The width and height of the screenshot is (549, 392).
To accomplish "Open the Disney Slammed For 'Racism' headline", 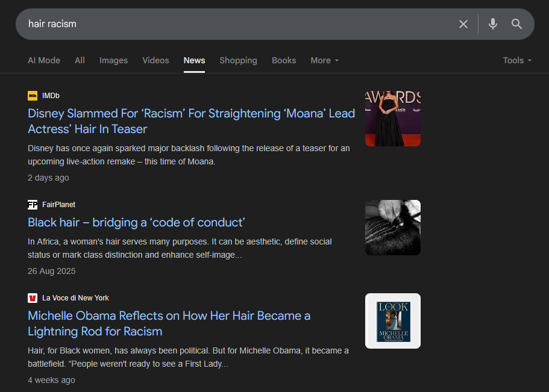I will [x=191, y=121].
